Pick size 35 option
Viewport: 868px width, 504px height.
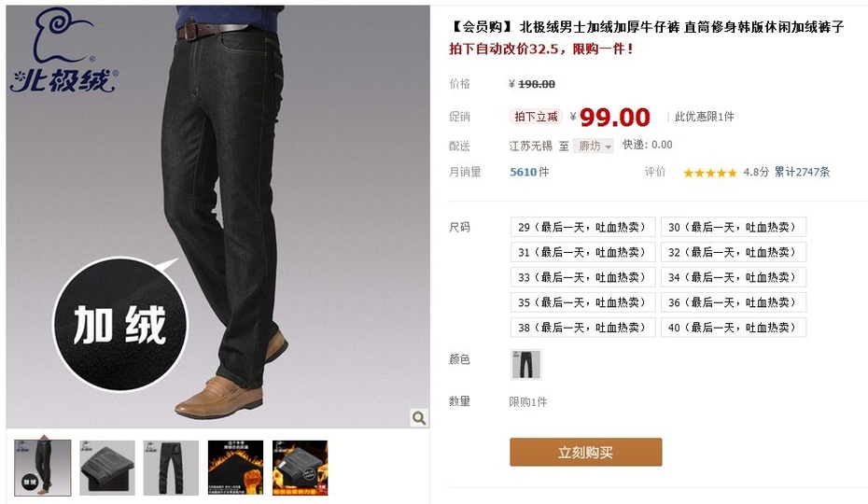[x=583, y=302]
